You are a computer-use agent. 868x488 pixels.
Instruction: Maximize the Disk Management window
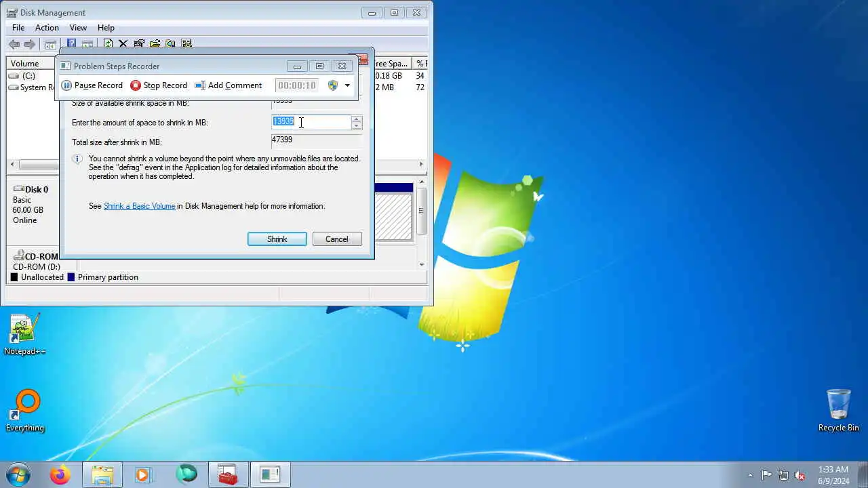coord(394,12)
